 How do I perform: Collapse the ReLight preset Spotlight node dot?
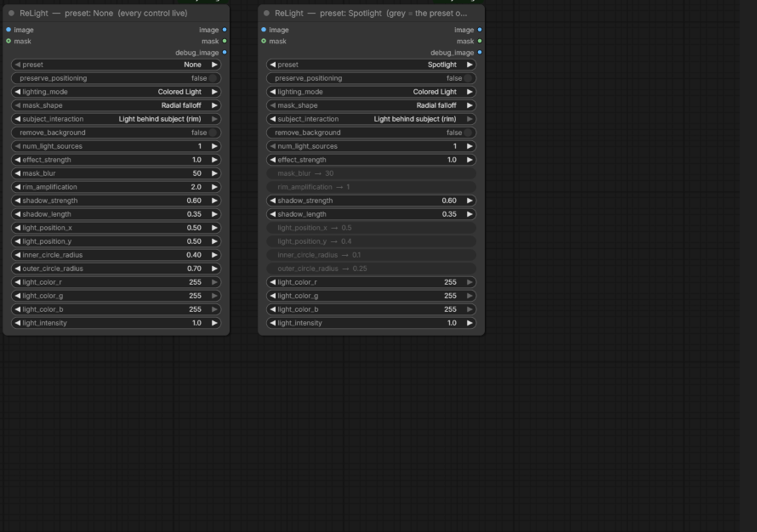266,14
